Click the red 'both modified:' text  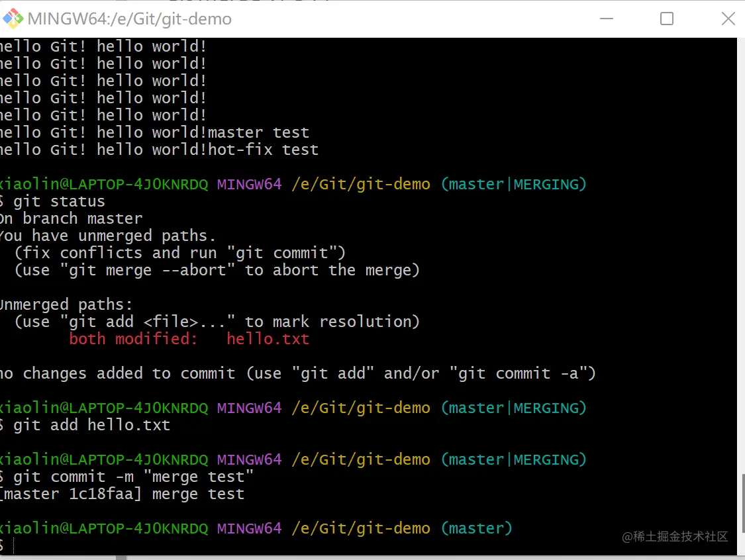click(133, 339)
